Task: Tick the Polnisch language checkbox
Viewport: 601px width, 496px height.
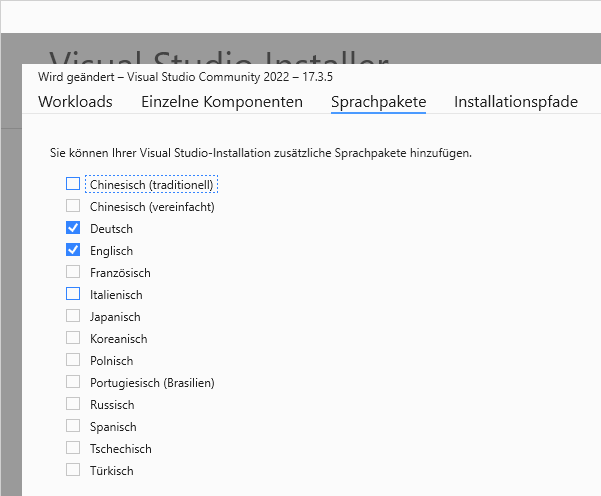Action: 73,360
